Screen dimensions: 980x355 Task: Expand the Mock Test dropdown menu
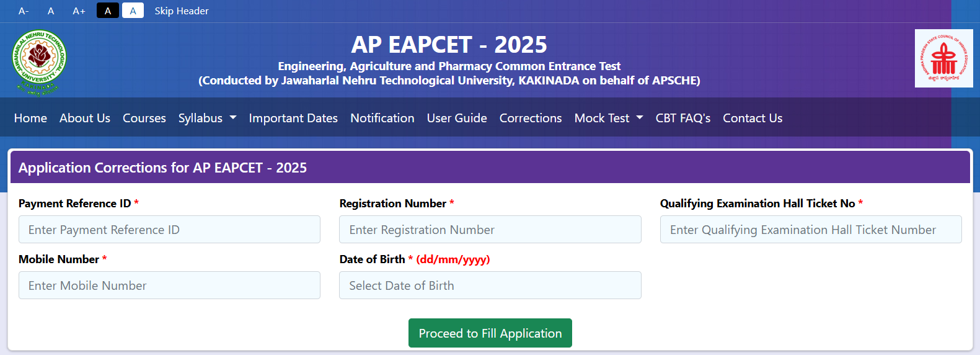pyautogui.click(x=609, y=118)
